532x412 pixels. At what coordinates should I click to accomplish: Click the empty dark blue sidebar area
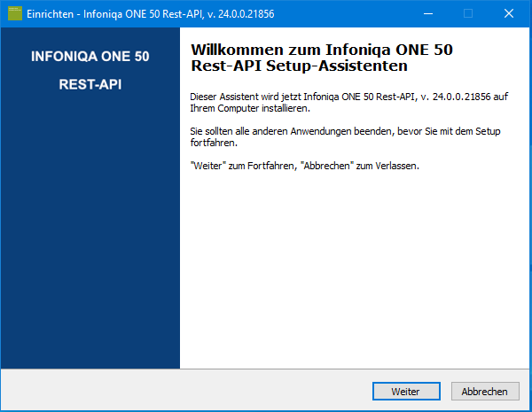[x=90, y=230]
